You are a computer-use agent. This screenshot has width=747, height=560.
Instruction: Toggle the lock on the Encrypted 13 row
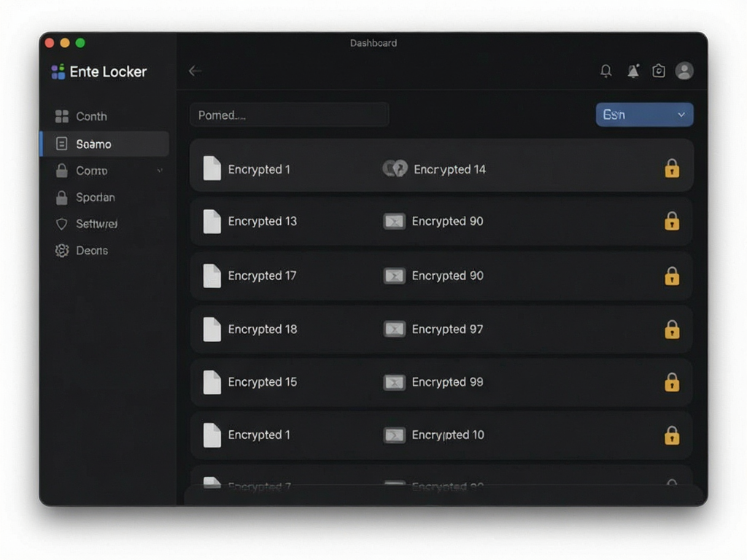coord(672,221)
